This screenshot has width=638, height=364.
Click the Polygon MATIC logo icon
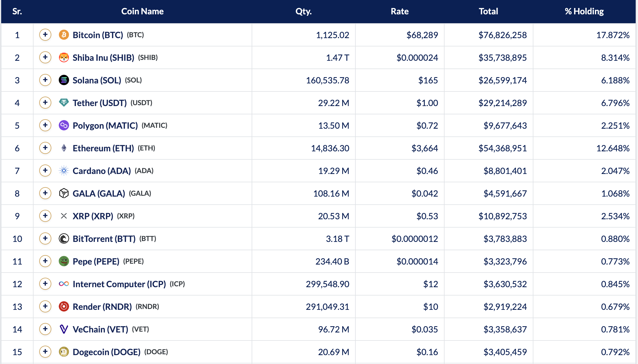[64, 125]
